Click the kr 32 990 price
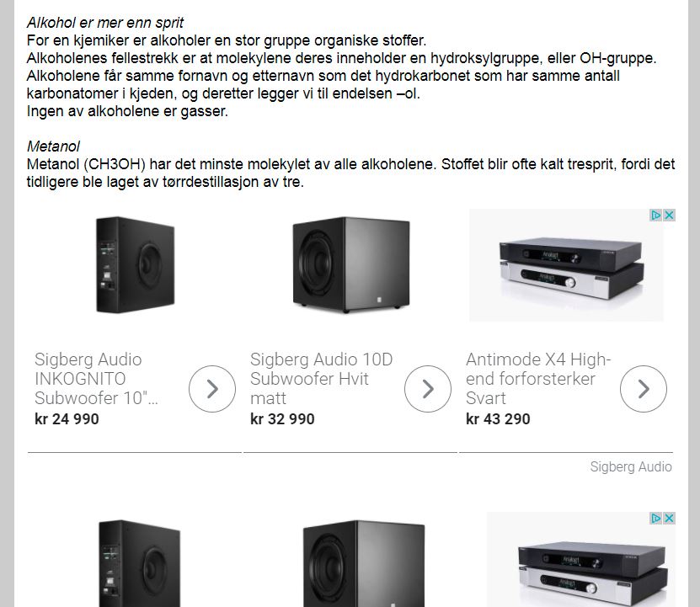 282,418
